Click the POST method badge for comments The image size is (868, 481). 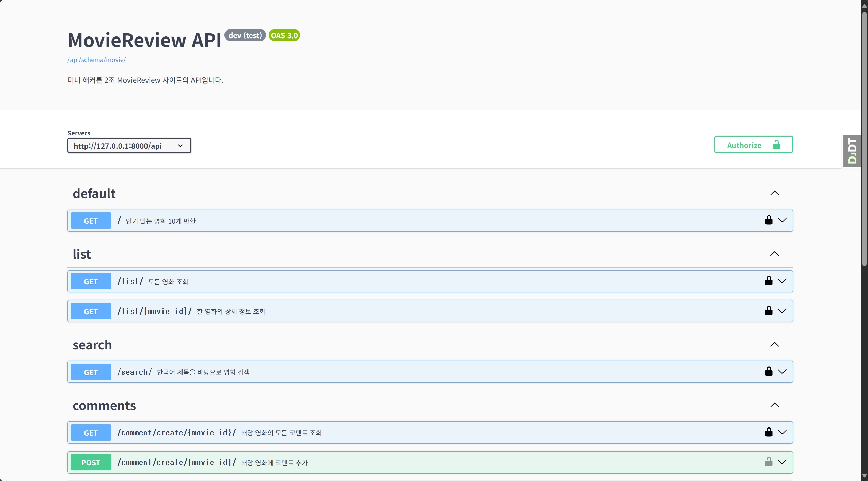click(91, 462)
